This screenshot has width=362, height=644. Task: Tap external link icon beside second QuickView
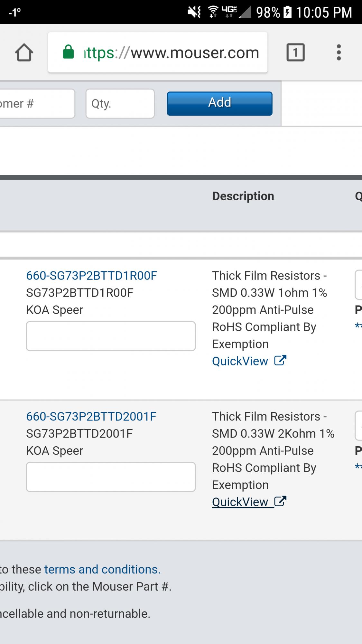pos(280,501)
